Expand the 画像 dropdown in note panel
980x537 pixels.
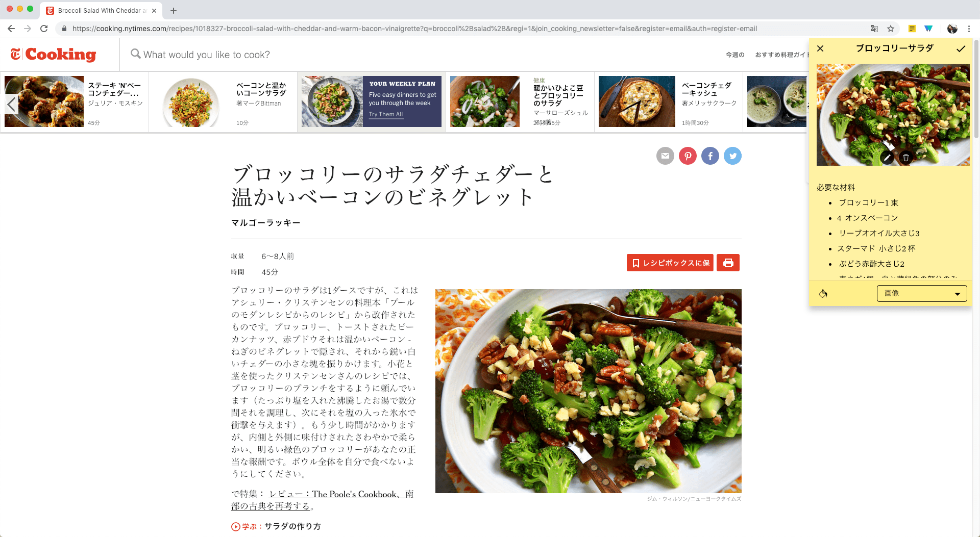click(922, 293)
